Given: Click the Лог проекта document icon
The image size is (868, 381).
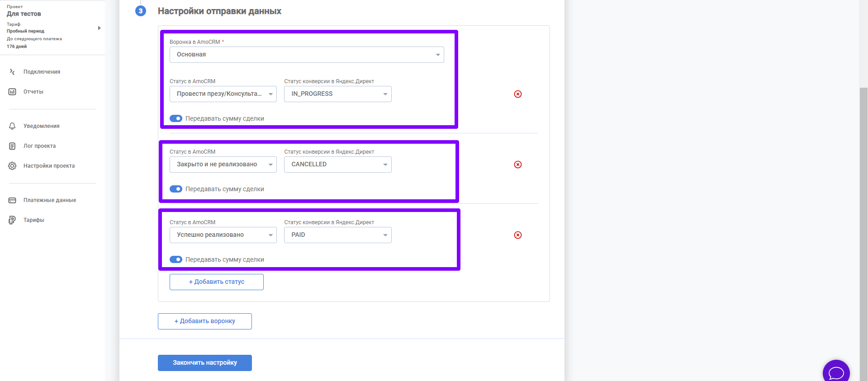Looking at the screenshot, I should [x=12, y=146].
